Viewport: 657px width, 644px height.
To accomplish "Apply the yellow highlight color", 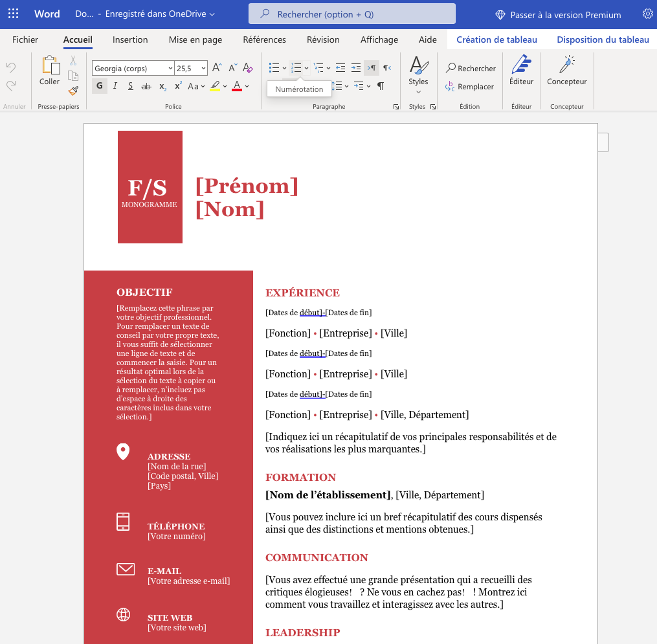I will coord(215,86).
